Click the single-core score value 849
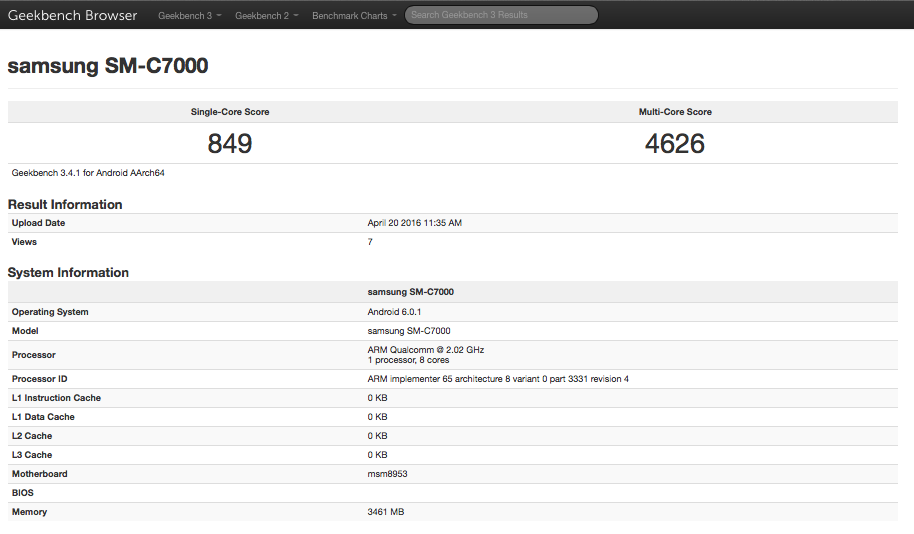914x534 pixels. (x=230, y=144)
